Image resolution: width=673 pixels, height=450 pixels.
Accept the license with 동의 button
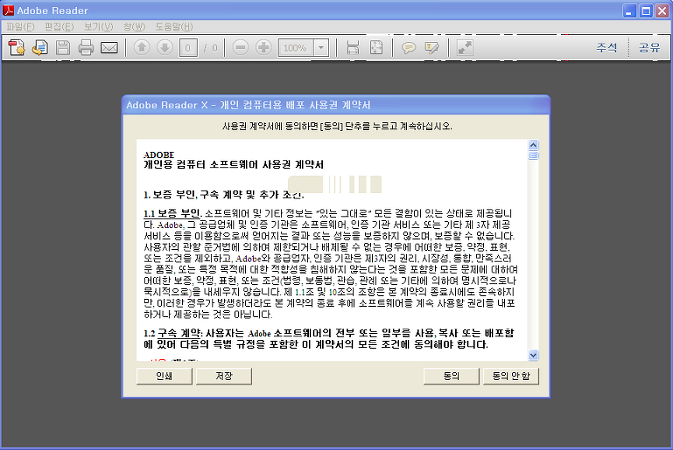452,376
